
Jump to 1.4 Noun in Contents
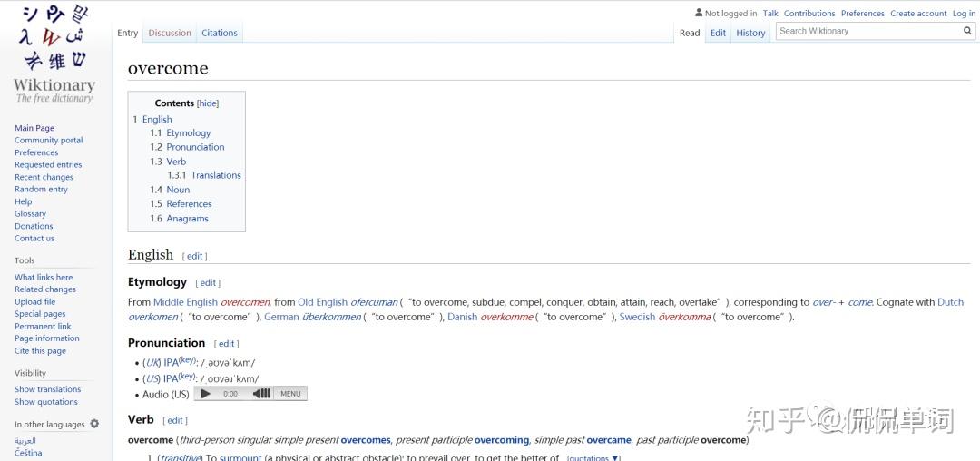point(170,190)
